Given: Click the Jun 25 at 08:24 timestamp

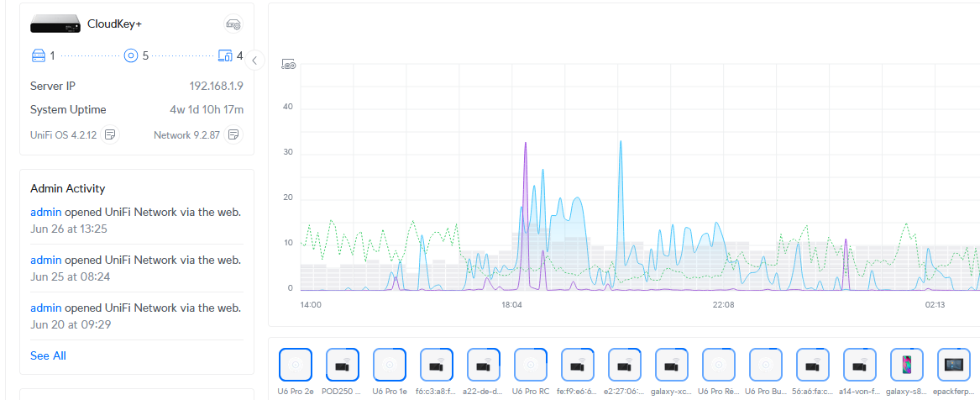Looking at the screenshot, I should [70, 276].
